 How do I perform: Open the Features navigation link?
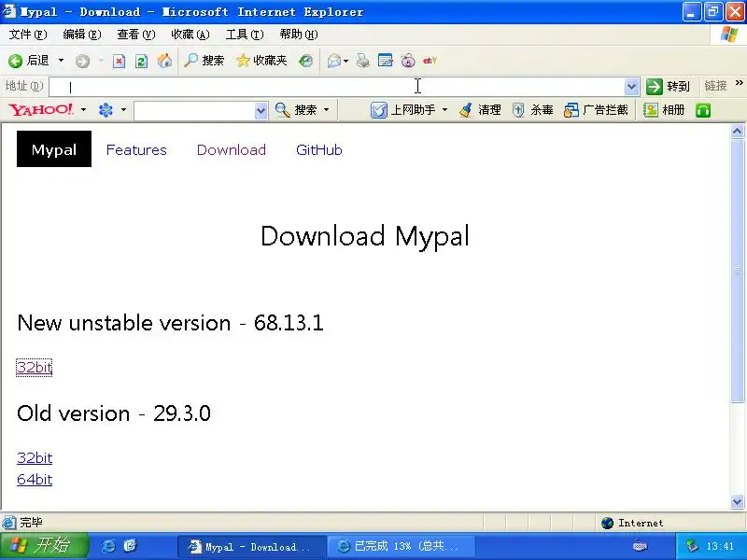click(136, 149)
